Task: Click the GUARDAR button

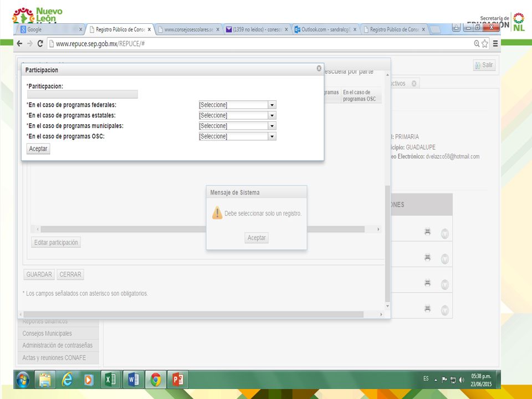Action: tap(39, 274)
